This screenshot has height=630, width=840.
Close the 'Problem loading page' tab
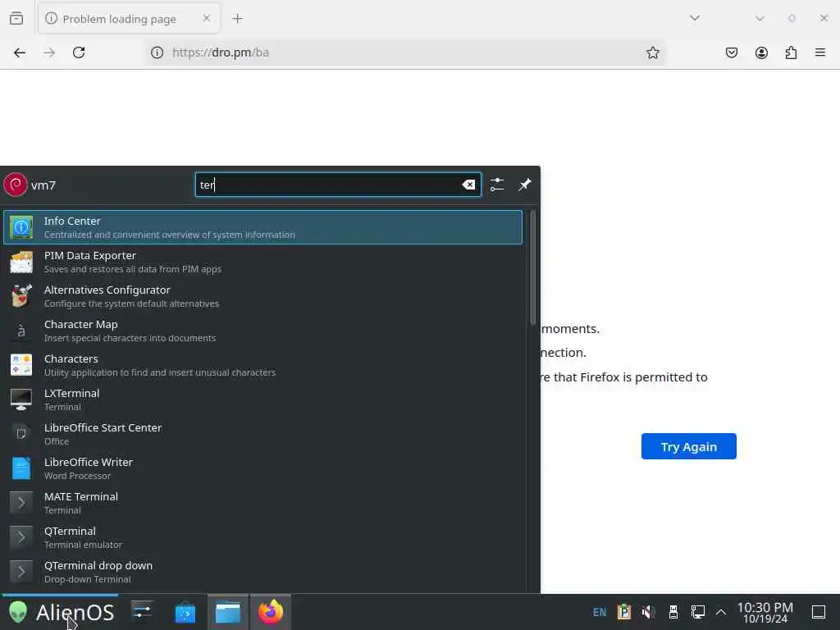pyautogui.click(x=207, y=18)
